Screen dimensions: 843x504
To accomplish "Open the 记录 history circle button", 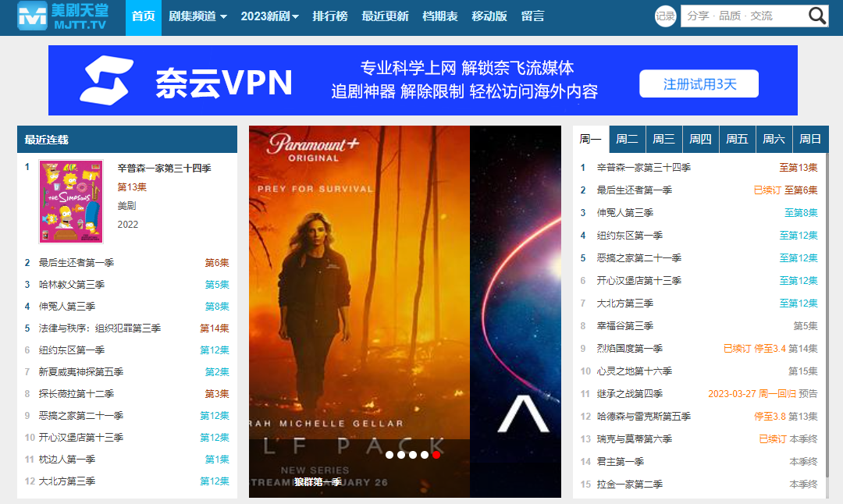I will point(665,16).
